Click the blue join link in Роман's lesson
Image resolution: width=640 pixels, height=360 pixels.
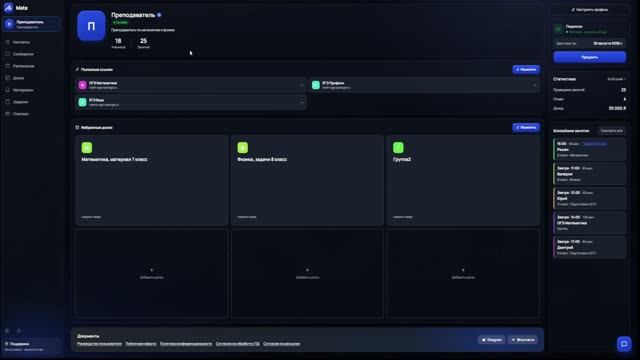click(x=595, y=144)
